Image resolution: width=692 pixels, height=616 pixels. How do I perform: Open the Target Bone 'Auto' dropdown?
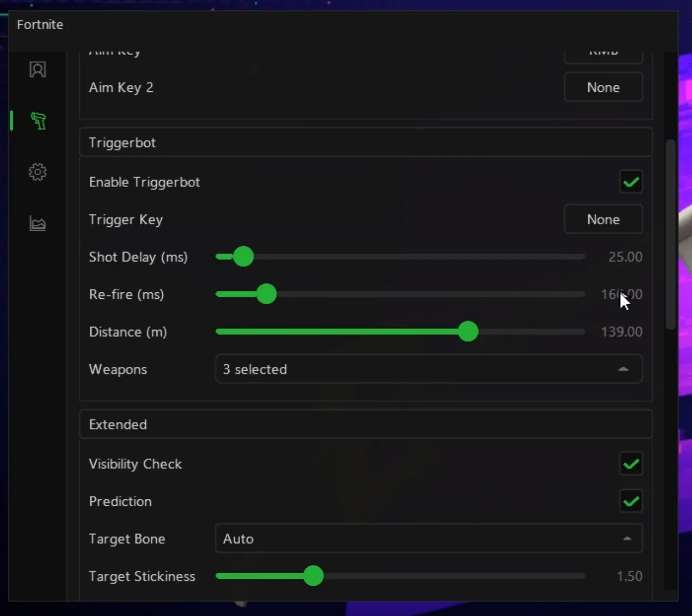pyautogui.click(x=429, y=539)
